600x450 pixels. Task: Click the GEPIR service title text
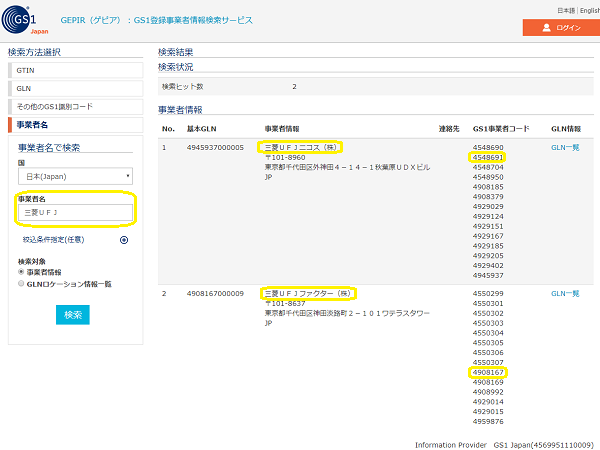(x=157, y=20)
